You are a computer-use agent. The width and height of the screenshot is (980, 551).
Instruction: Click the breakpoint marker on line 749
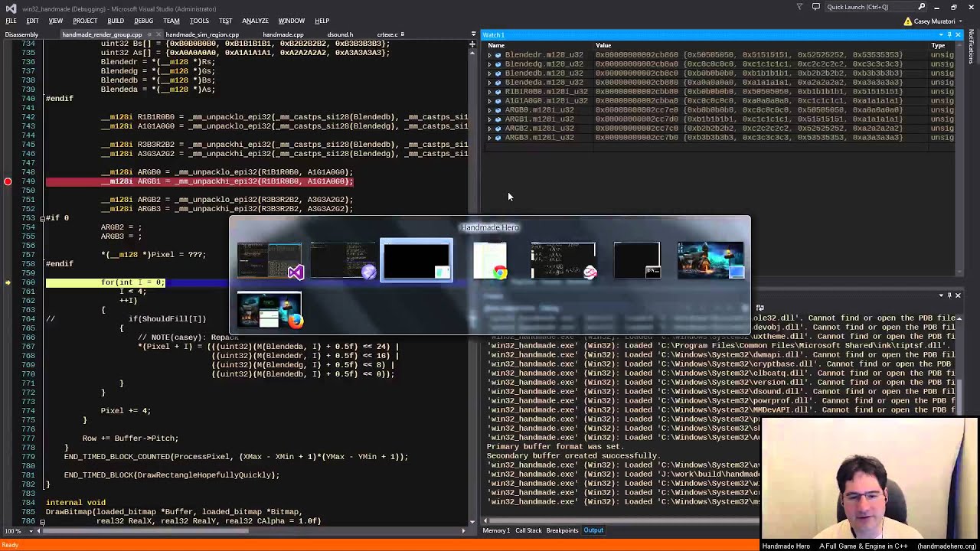click(x=8, y=181)
